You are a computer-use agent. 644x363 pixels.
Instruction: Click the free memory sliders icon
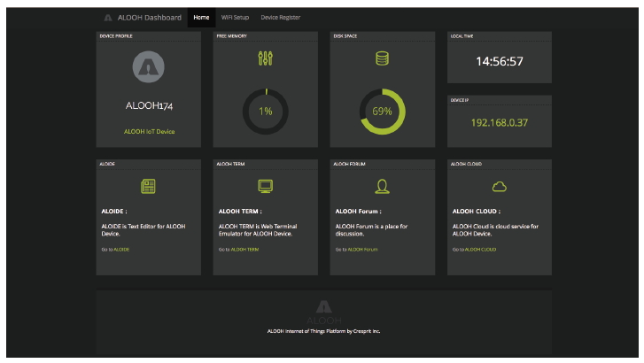tap(265, 58)
